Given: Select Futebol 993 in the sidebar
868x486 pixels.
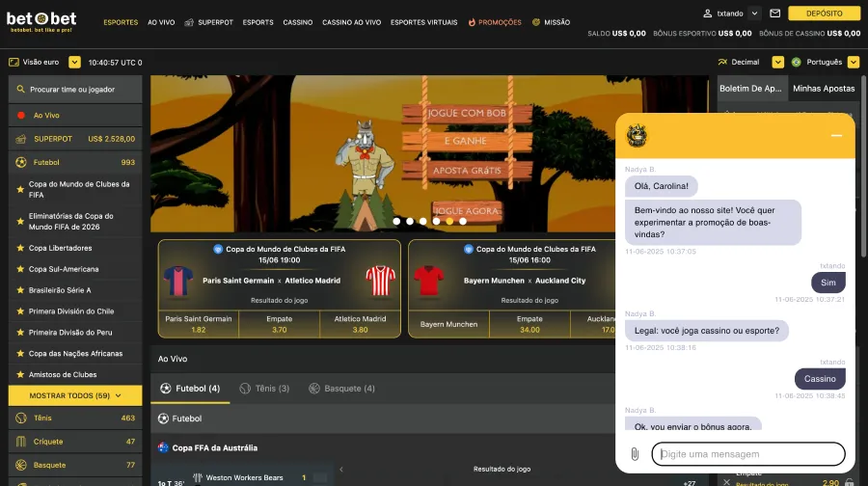Looking at the screenshot, I should click(75, 162).
